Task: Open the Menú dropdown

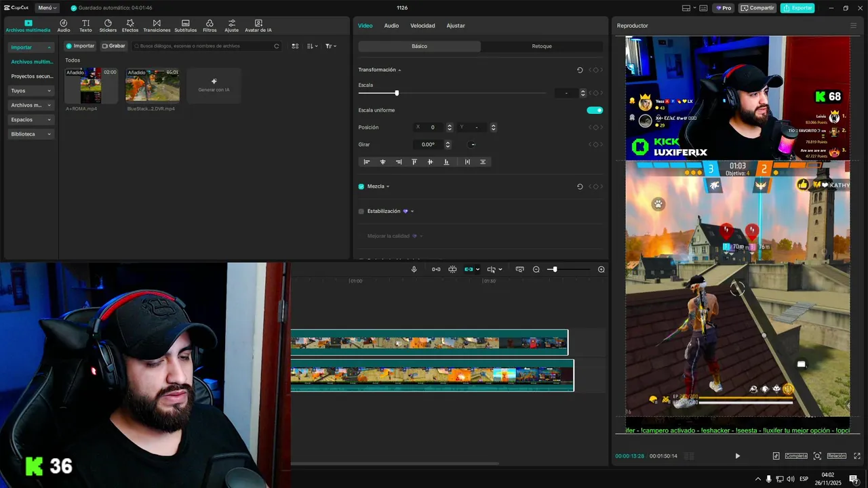Action: [47, 8]
